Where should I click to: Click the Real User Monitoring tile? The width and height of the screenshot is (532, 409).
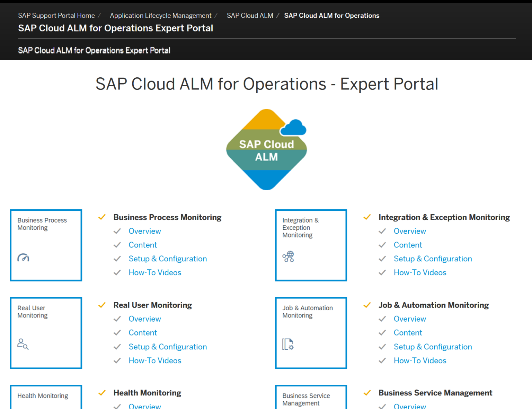[46, 333]
